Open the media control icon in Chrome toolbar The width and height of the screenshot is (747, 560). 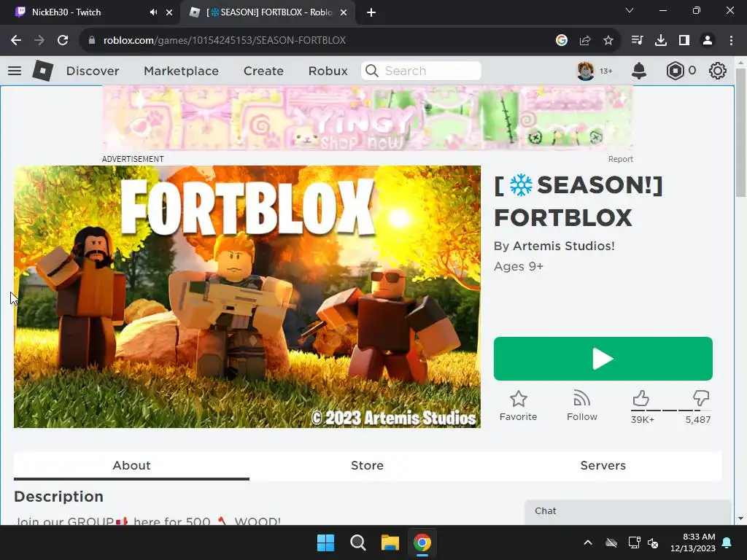click(x=637, y=41)
